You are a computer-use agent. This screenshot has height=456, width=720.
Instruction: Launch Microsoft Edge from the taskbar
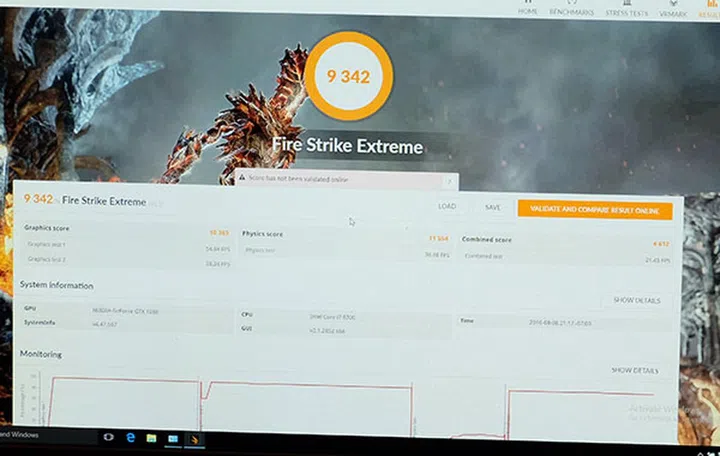point(130,437)
